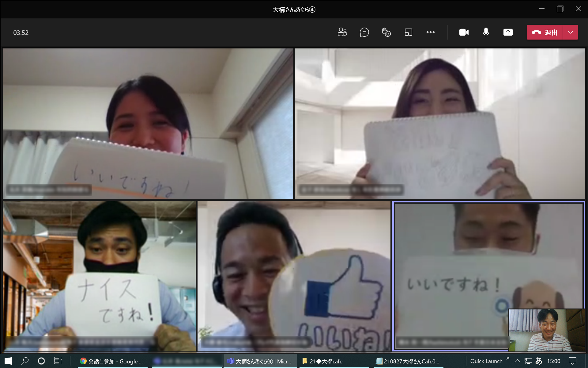The height and width of the screenshot is (368, 588).
Task: Open the more actions ellipsis menu
Action: (x=430, y=32)
